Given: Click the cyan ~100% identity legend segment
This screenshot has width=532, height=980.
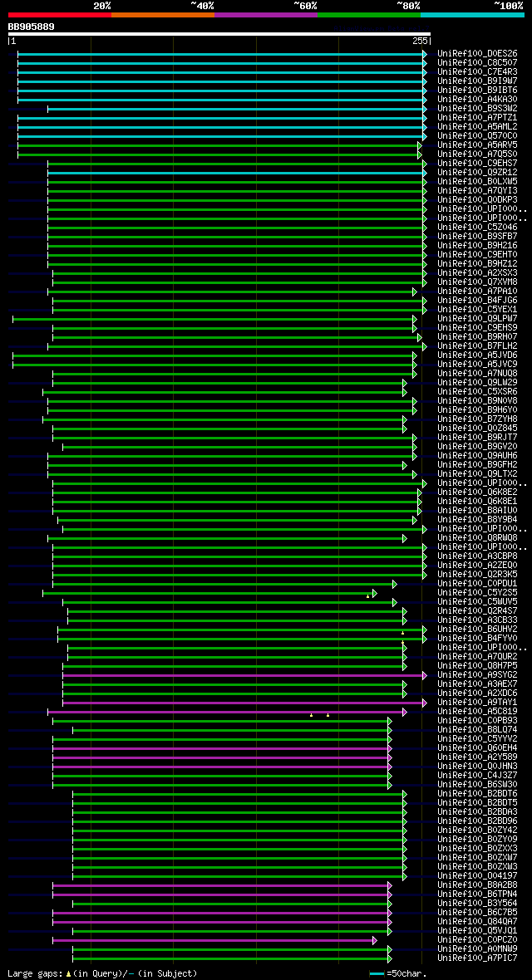Looking at the screenshot, I should (472, 14).
